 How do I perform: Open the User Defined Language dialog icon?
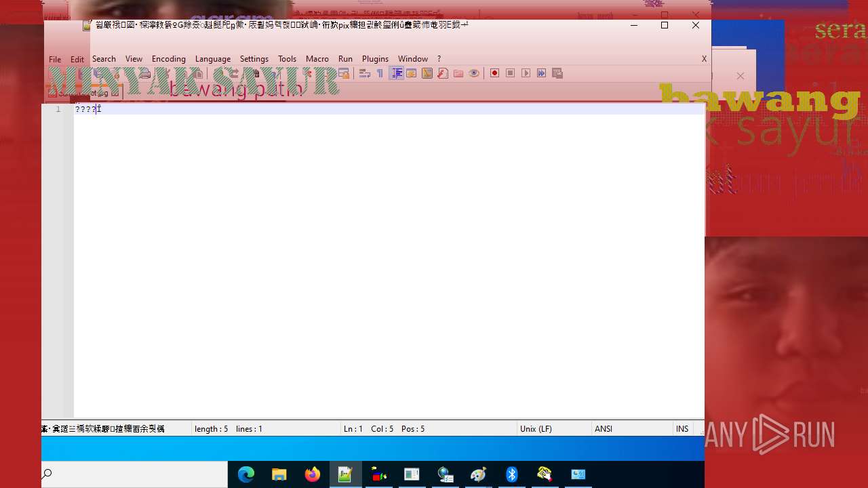412,73
